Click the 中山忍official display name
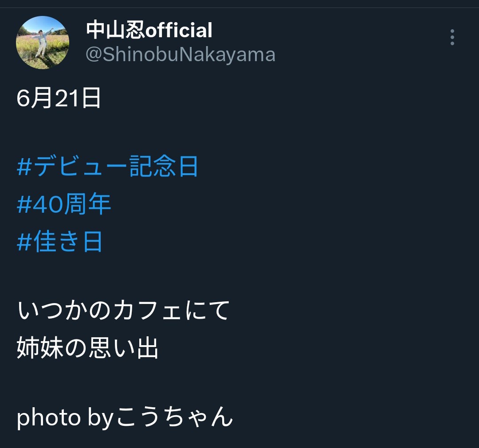Screen dimensions: 479x448 pyautogui.click(x=149, y=30)
